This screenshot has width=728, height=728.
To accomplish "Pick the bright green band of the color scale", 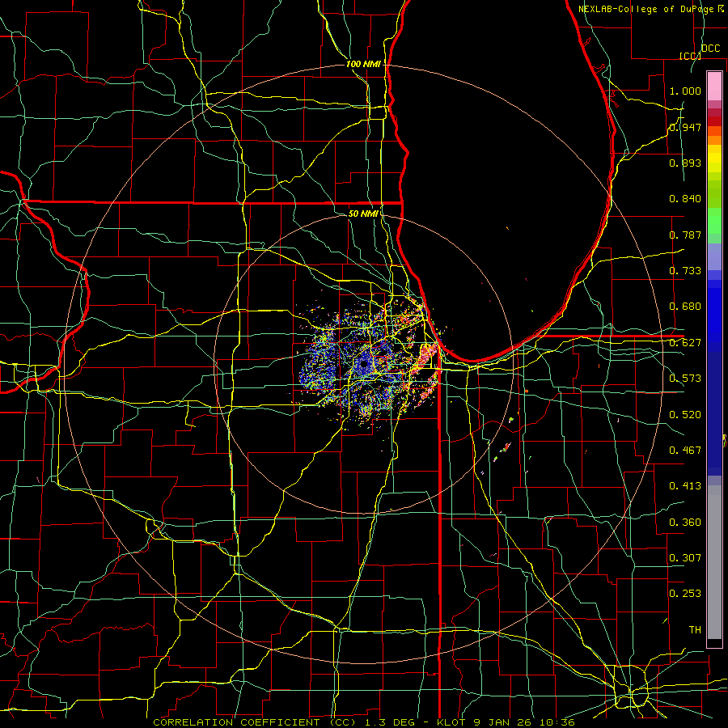I will 714,221.
